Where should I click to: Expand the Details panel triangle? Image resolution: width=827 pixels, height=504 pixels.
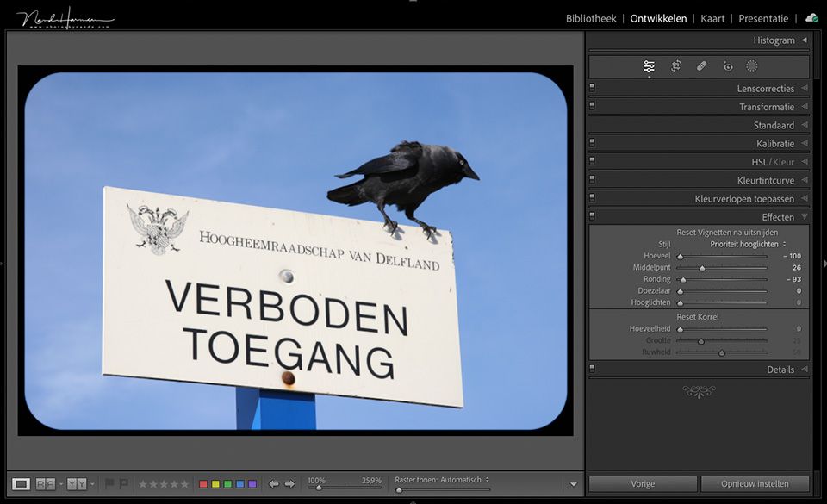point(805,369)
